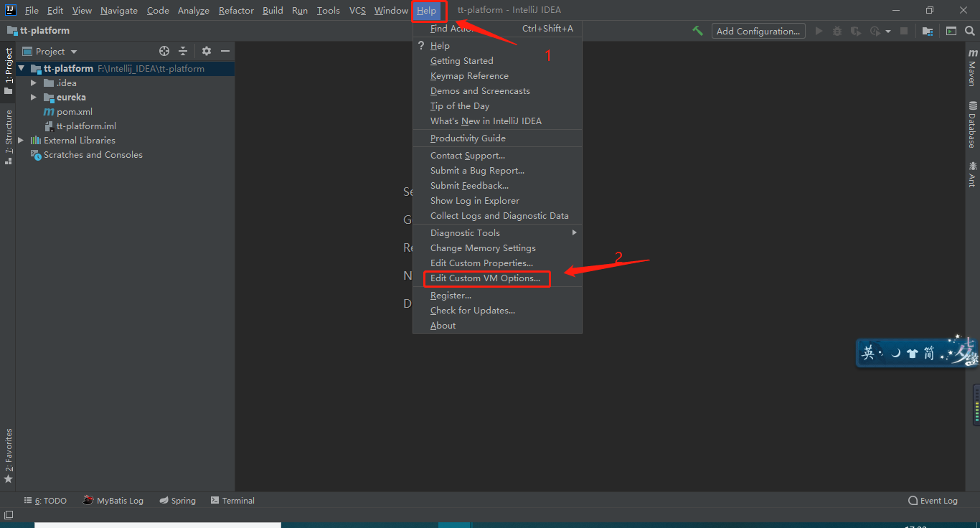Open the Maven side tool window

point(972,68)
